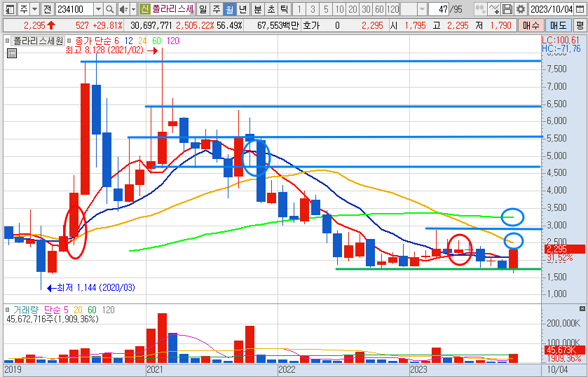Click the change rate +29.81% value
Image resolution: width=588 pixels, height=377 pixels.
108,25
